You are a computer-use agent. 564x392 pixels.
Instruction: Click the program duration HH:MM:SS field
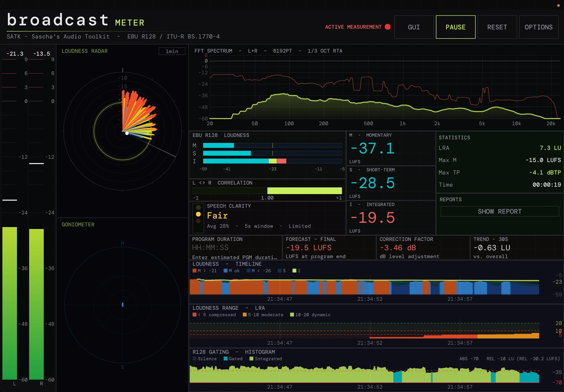pyautogui.click(x=210, y=248)
